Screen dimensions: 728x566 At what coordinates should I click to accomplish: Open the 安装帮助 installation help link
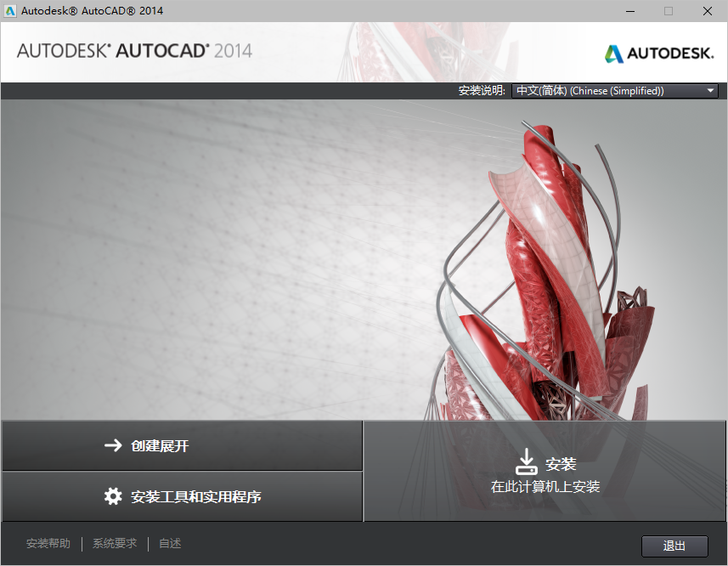point(48,543)
